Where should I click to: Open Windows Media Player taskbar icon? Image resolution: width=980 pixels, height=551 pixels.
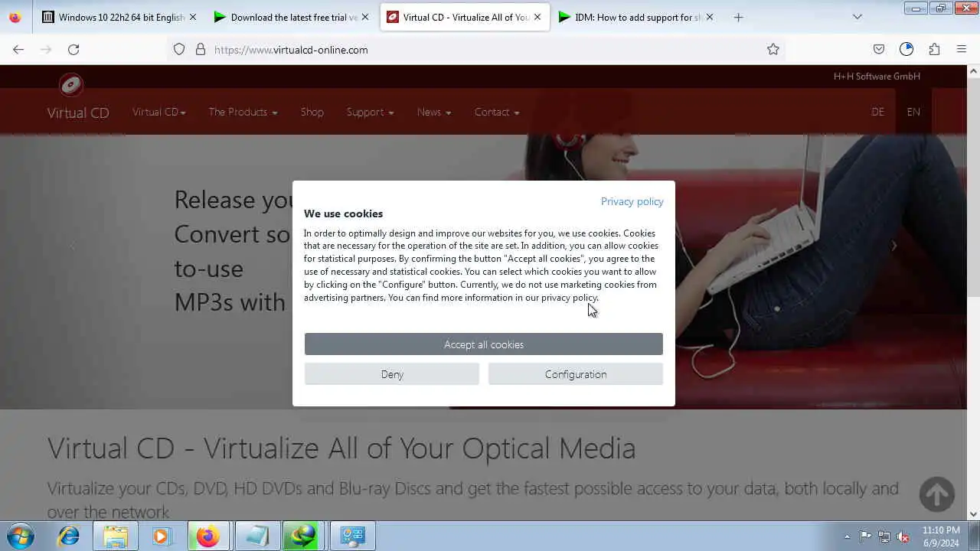tap(162, 536)
